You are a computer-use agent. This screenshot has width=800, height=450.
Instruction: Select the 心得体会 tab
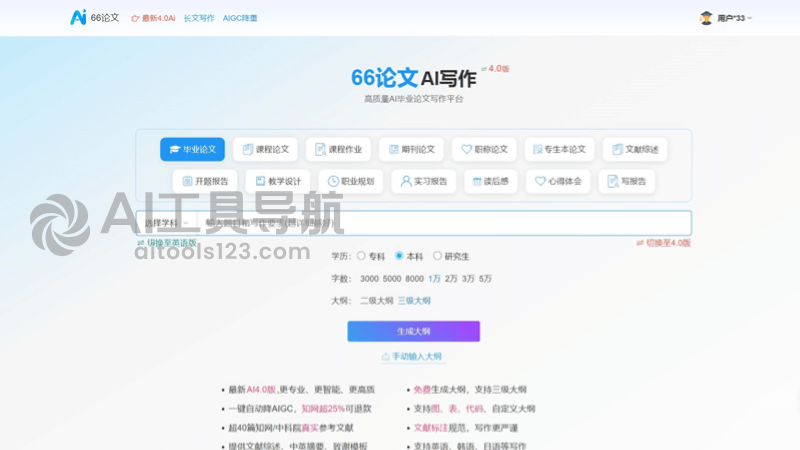(558, 181)
